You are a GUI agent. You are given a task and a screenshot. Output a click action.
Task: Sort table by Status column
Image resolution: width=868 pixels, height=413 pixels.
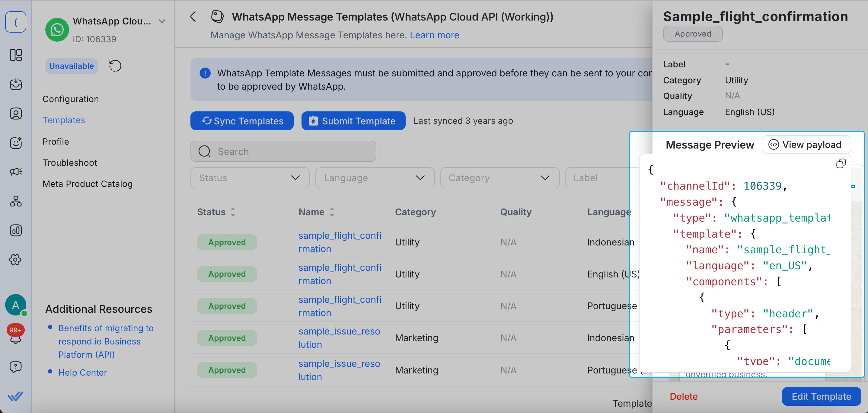coord(232,212)
